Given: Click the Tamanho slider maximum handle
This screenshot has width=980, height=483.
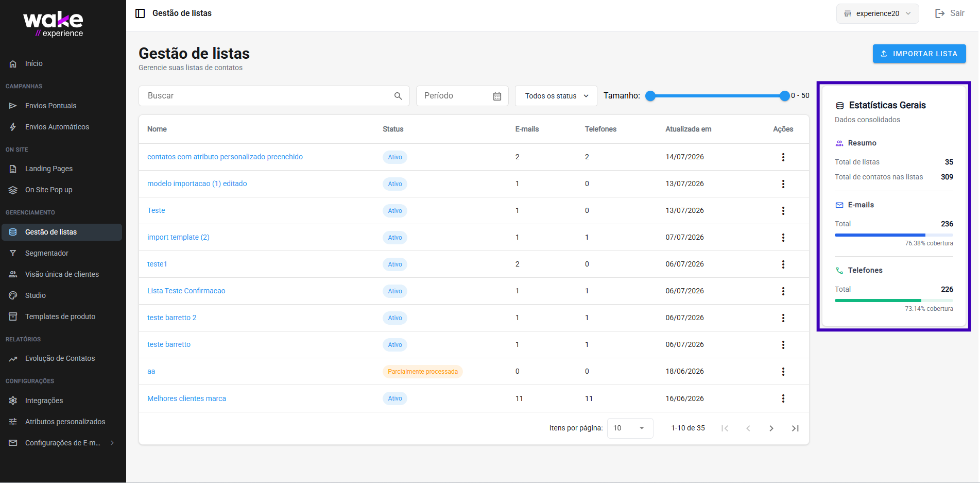Looking at the screenshot, I should (784, 96).
